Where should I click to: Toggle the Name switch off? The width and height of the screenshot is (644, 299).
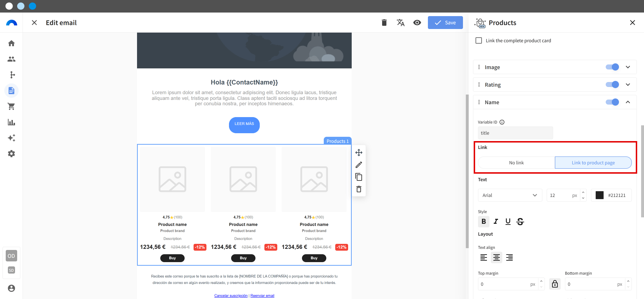click(612, 102)
